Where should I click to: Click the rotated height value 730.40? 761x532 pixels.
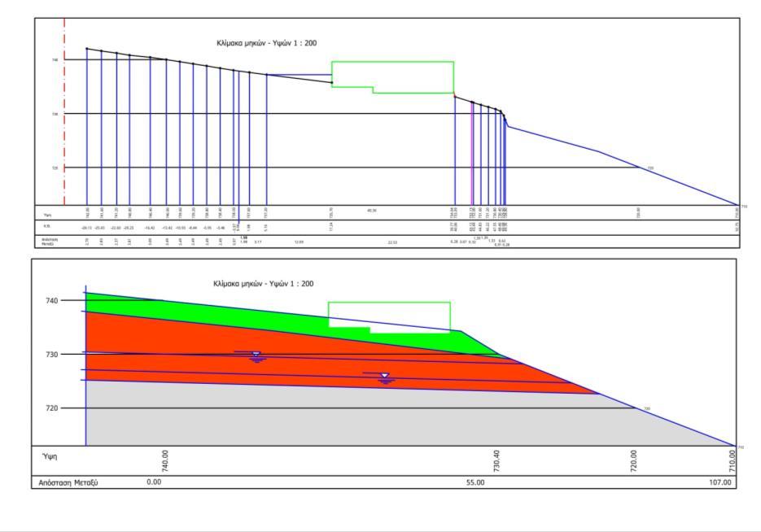click(x=496, y=460)
